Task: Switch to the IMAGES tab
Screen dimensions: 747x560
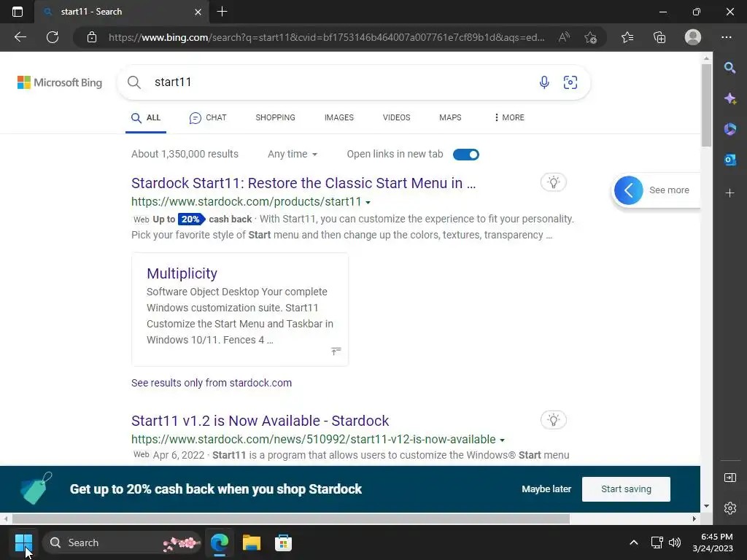Action: (x=339, y=117)
